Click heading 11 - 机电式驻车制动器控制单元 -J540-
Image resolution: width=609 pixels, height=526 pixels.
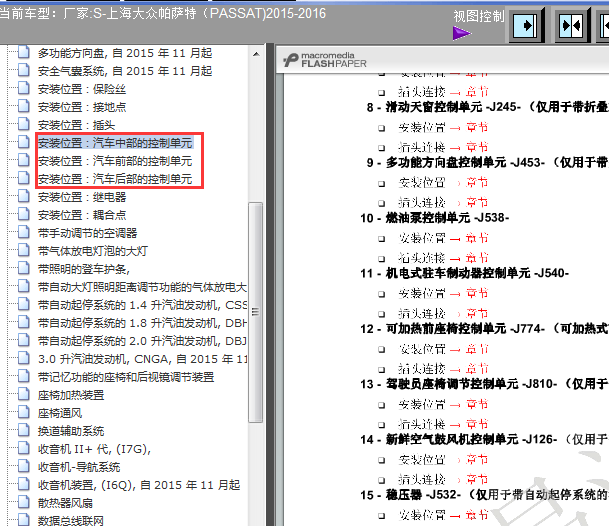tap(465, 273)
